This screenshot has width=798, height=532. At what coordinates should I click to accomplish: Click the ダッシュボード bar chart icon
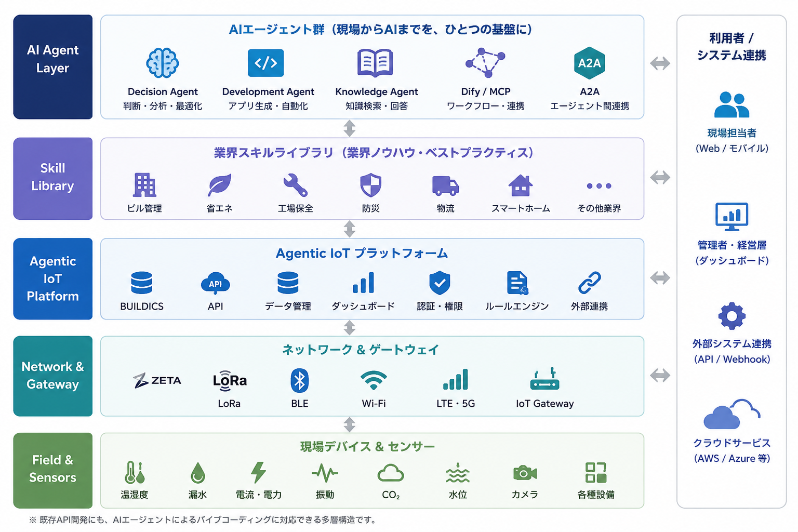(363, 283)
